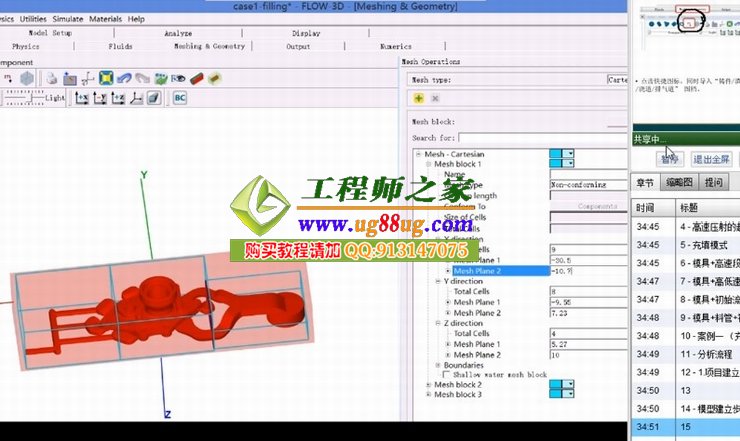Open the Materials menu
This screenshot has width=740, height=441.
(105, 19)
